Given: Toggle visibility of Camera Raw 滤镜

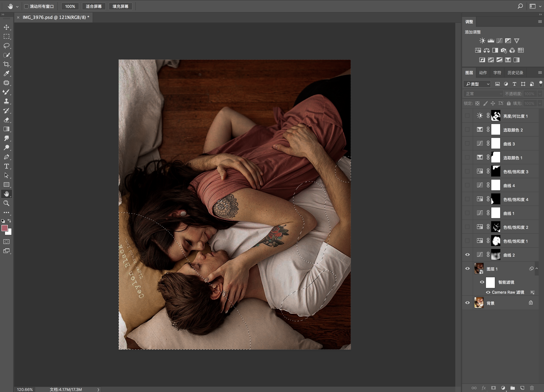Looking at the screenshot, I should pos(488,292).
